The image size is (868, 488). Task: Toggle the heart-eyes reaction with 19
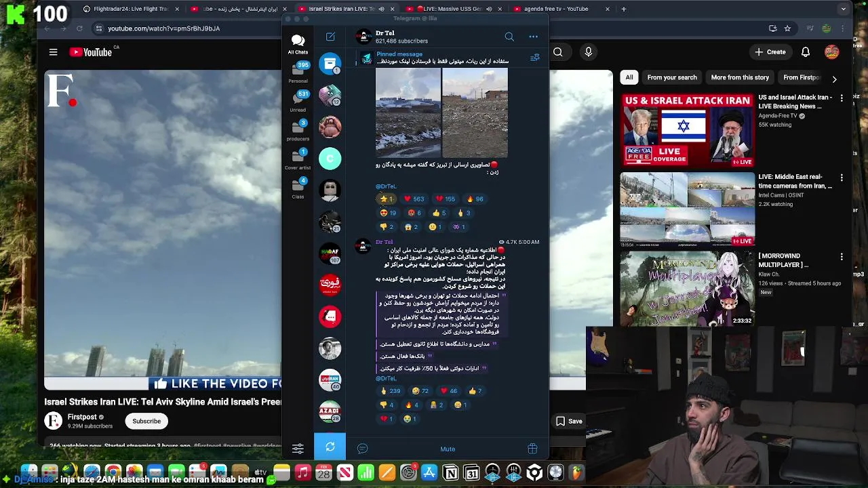point(388,213)
